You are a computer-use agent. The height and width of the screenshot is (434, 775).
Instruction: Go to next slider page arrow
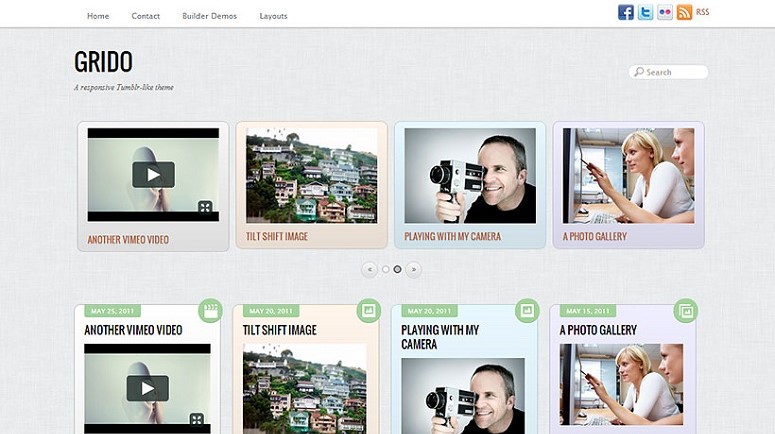pos(414,269)
